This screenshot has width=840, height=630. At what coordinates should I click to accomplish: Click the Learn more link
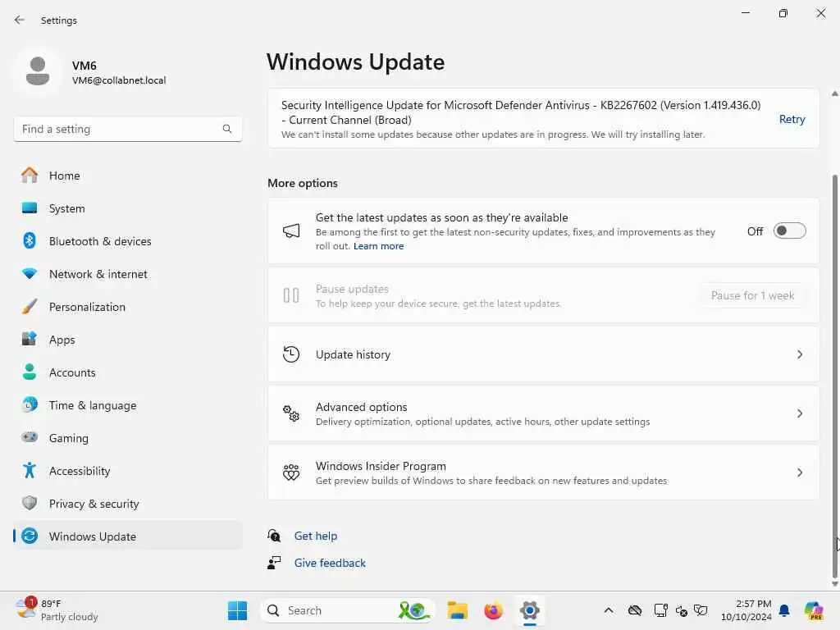click(x=378, y=246)
